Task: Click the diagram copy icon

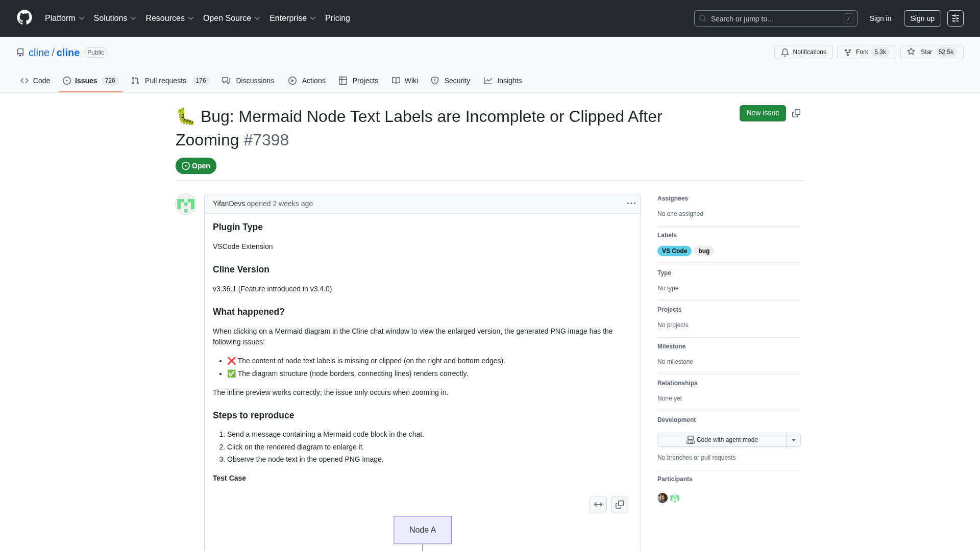Action: (x=620, y=505)
